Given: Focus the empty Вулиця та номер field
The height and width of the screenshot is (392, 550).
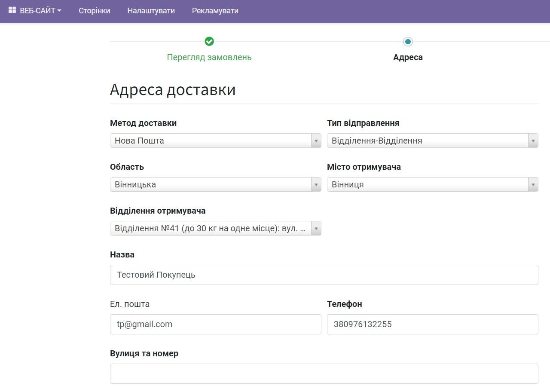Looking at the screenshot, I should pyautogui.click(x=324, y=374).
